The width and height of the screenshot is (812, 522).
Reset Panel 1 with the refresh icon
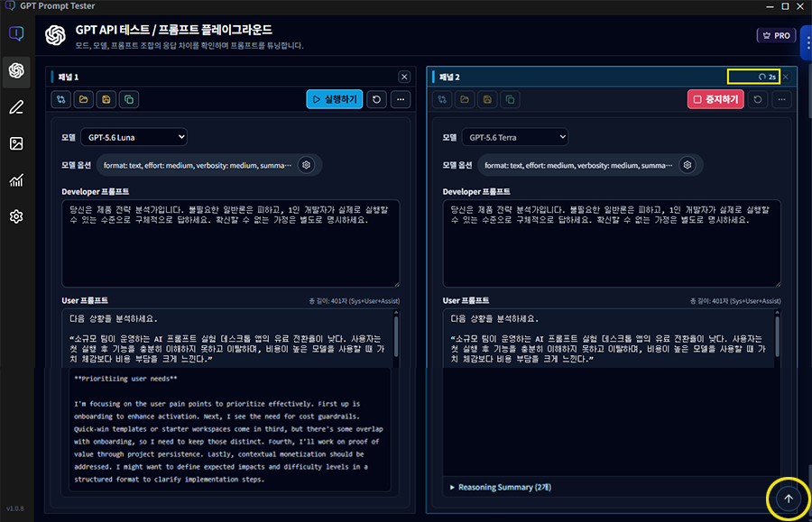point(376,99)
